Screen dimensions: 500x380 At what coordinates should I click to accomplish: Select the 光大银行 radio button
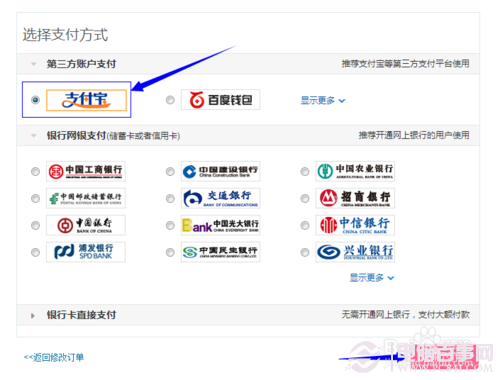170,226
